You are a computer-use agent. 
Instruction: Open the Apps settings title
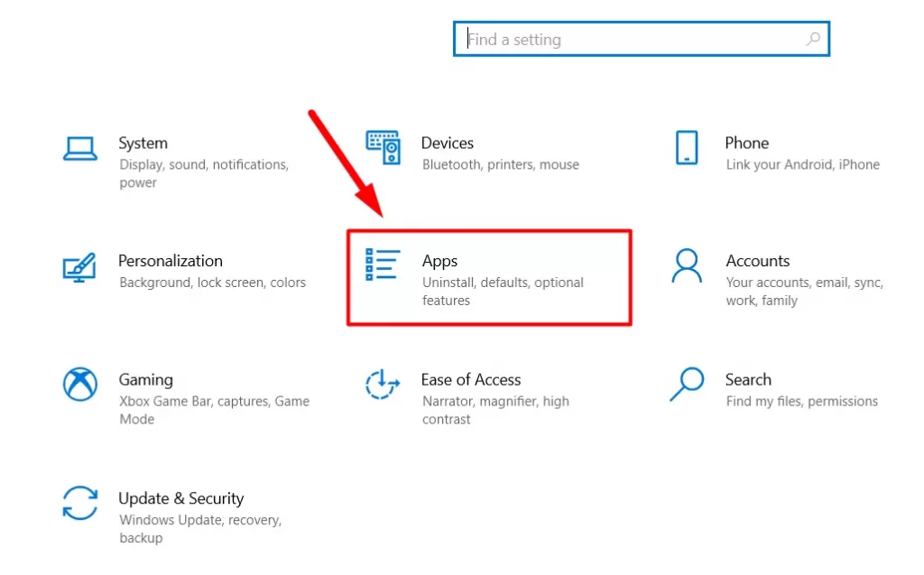click(439, 261)
